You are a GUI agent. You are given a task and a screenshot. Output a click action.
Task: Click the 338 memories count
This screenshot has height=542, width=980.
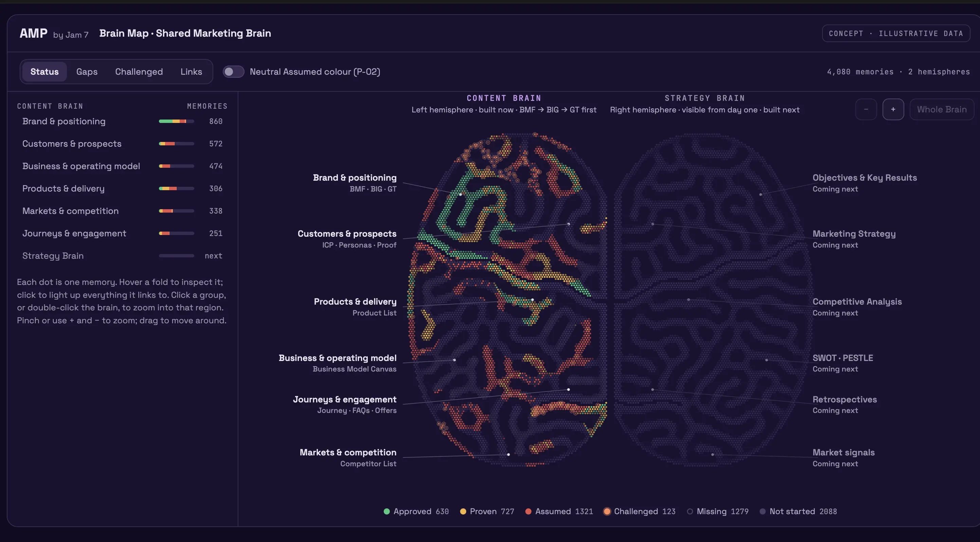[216, 211]
